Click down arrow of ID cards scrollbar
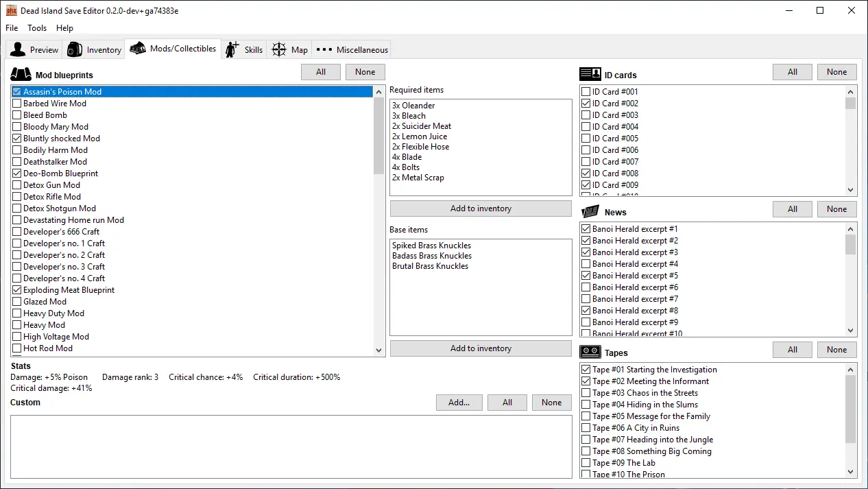Viewport: 868px width, 489px height. pyautogui.click(x=851, y=190)
